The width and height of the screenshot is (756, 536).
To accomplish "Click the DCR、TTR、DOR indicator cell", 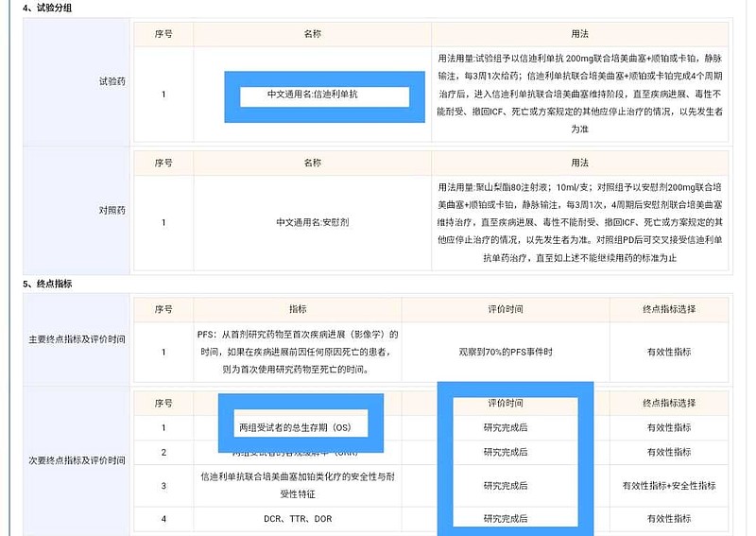I will 297,519.
